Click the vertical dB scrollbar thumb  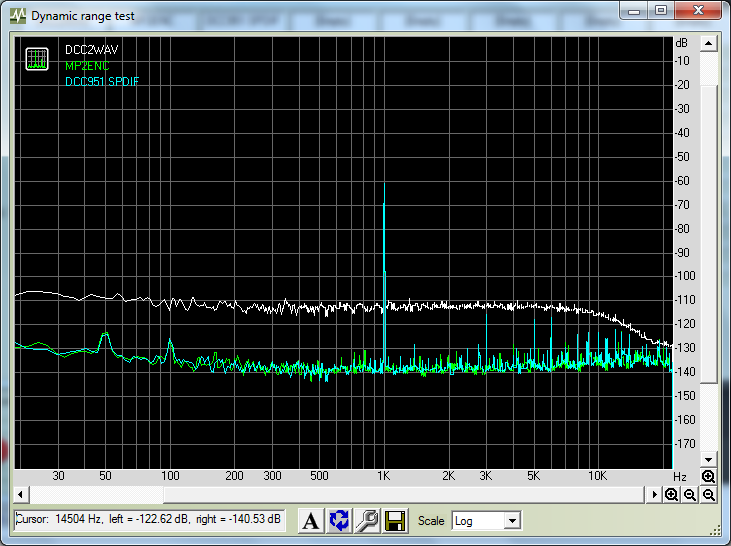click(709, 235)
